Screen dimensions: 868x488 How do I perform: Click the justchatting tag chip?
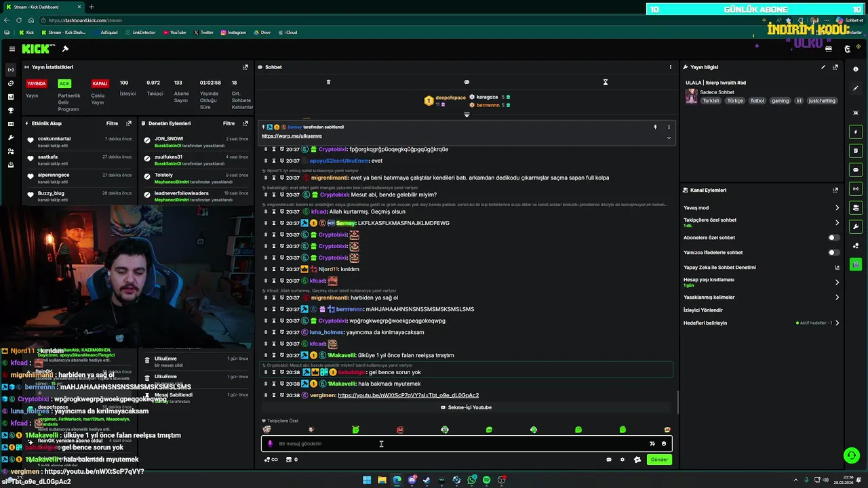click(x=822, y=100)
